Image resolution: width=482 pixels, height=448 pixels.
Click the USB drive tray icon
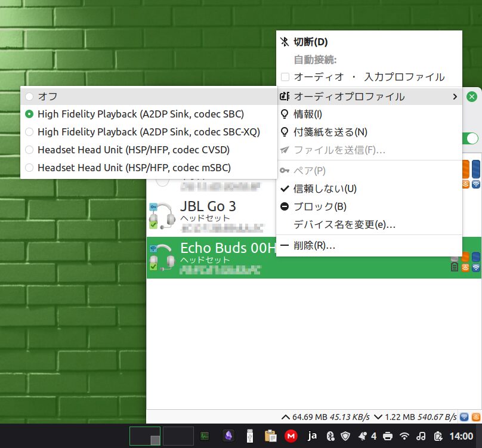pyautogui.click(x=249, y=436)
